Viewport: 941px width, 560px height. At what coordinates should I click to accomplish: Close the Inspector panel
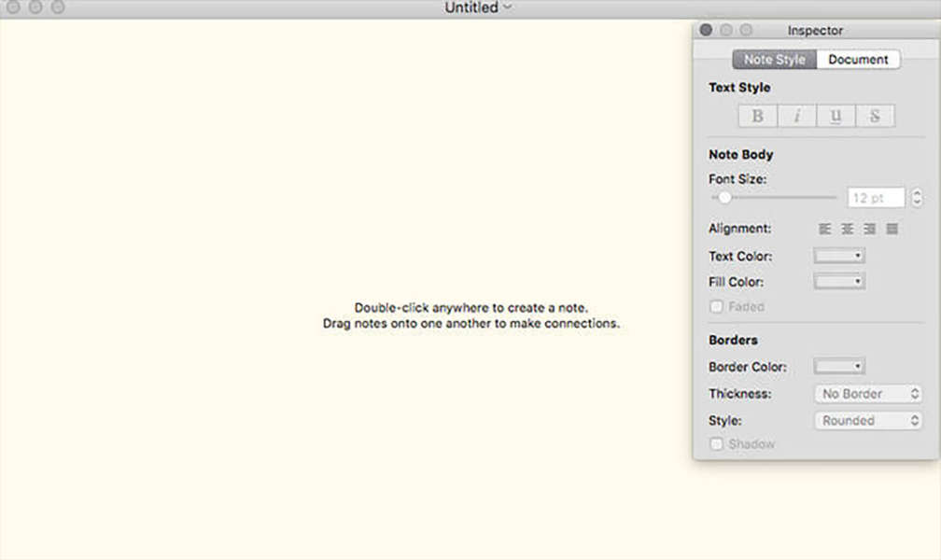click(706, 30)
